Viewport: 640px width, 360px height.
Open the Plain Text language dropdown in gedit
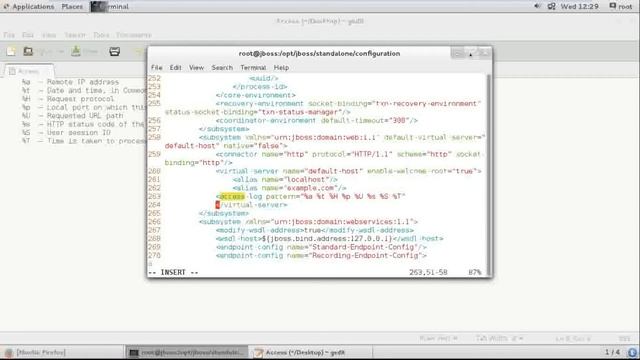coord(438,338)
